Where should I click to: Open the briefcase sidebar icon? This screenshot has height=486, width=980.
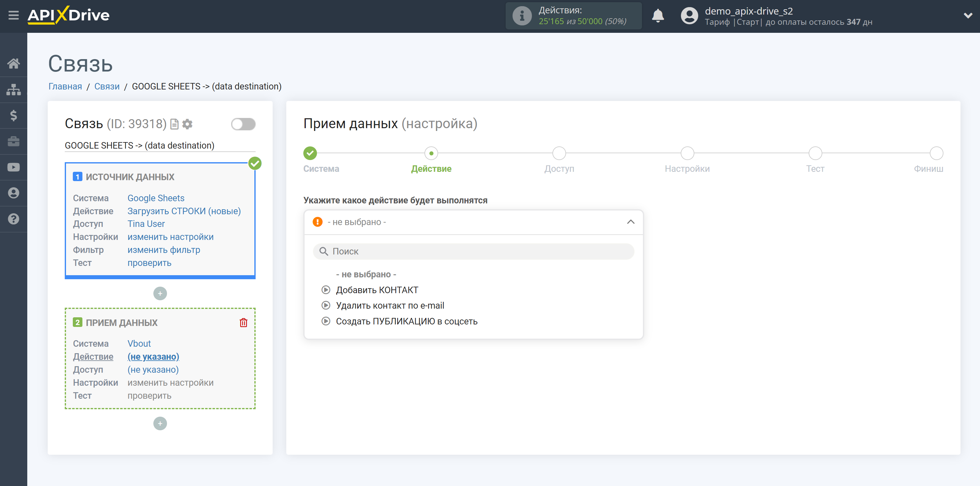click(14, 141)
